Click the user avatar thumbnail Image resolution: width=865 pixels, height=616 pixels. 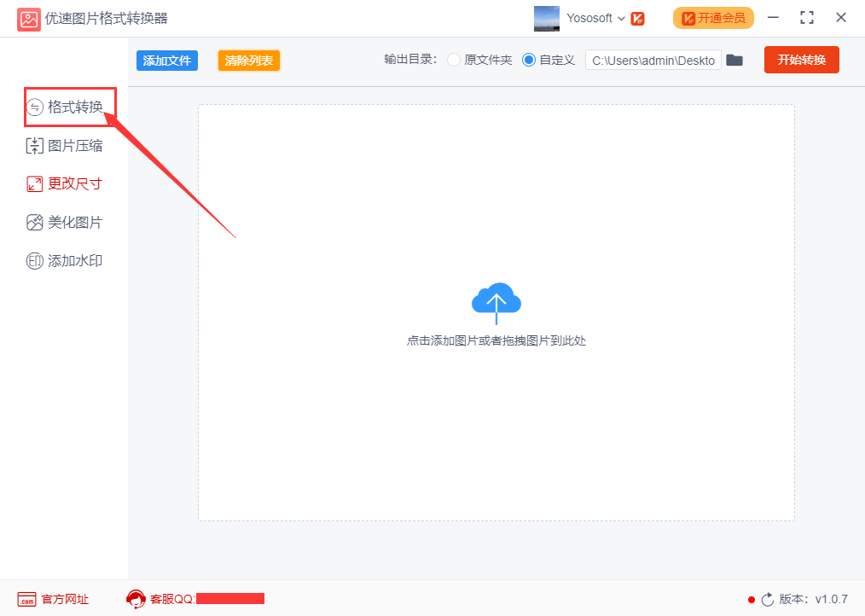[547, 19]
